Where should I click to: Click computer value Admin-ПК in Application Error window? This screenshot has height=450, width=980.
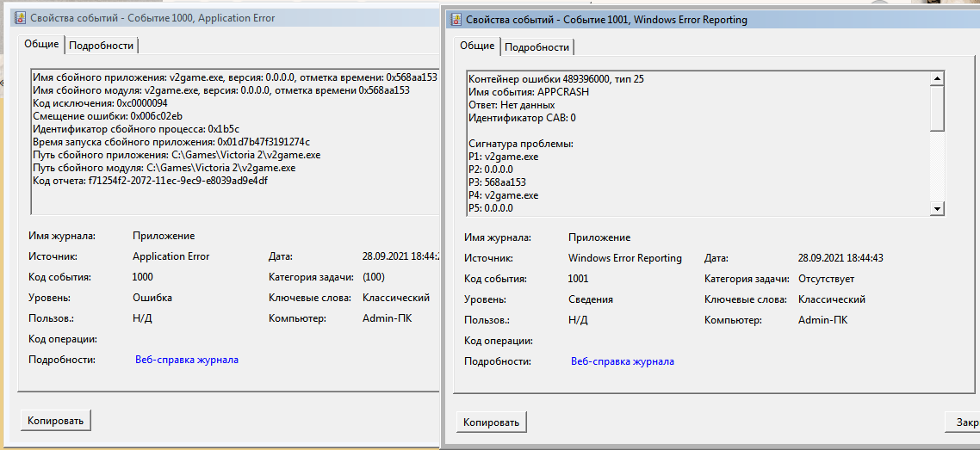[387, 318]
